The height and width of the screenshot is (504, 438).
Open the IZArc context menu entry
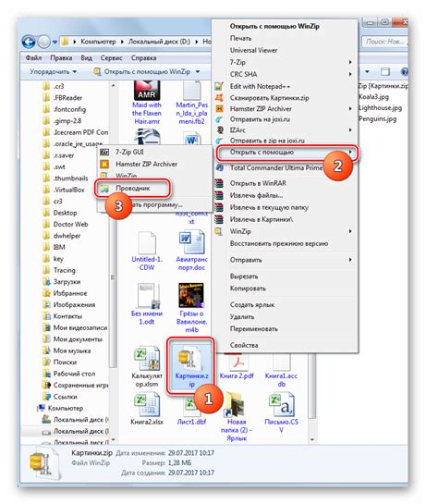237,130
